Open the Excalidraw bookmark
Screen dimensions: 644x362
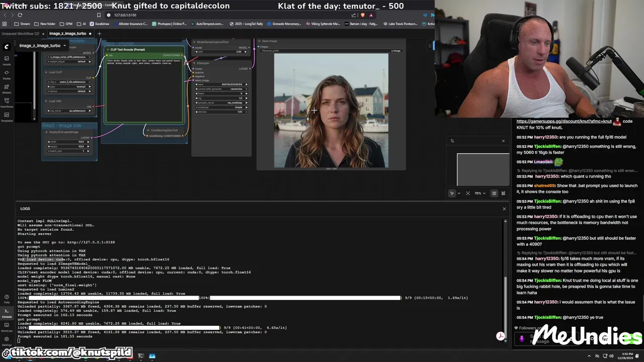(99, 24)
